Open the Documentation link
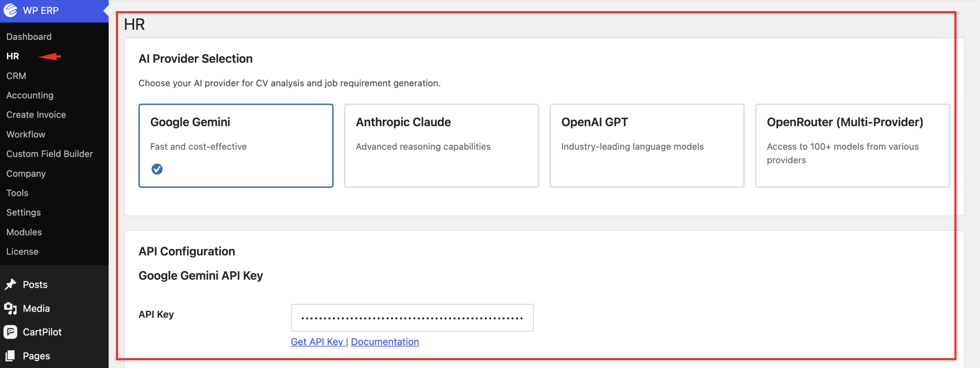980x368 pixels. click(385, 342)
